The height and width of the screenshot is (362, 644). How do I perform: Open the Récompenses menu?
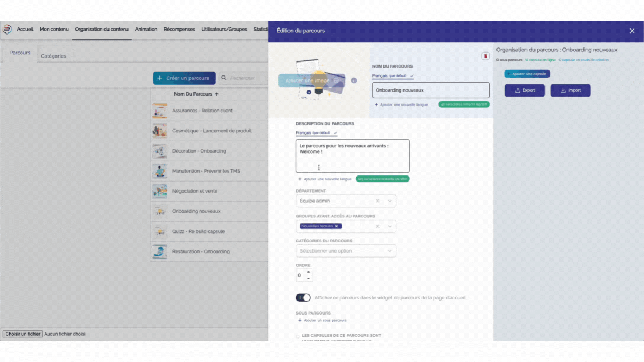tap(179, 30)
